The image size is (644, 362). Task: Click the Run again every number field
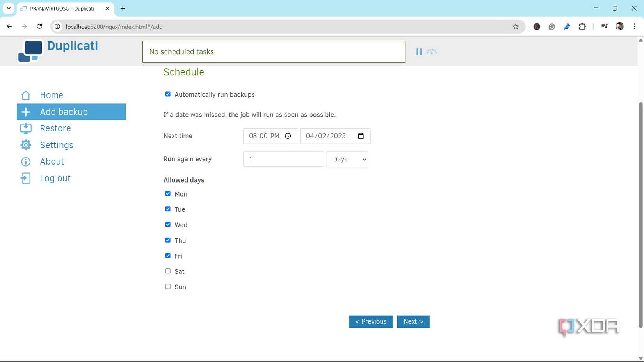coord(283,159)
